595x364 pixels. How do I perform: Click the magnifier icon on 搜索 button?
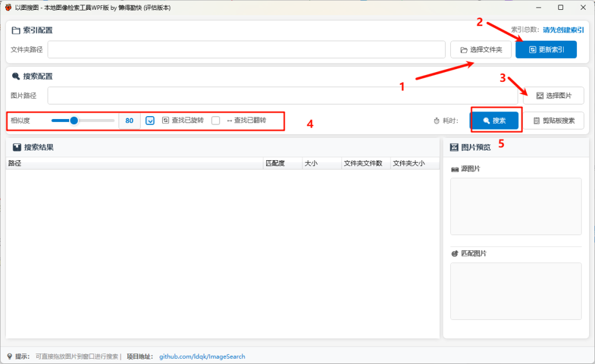(x=486, y=121)
